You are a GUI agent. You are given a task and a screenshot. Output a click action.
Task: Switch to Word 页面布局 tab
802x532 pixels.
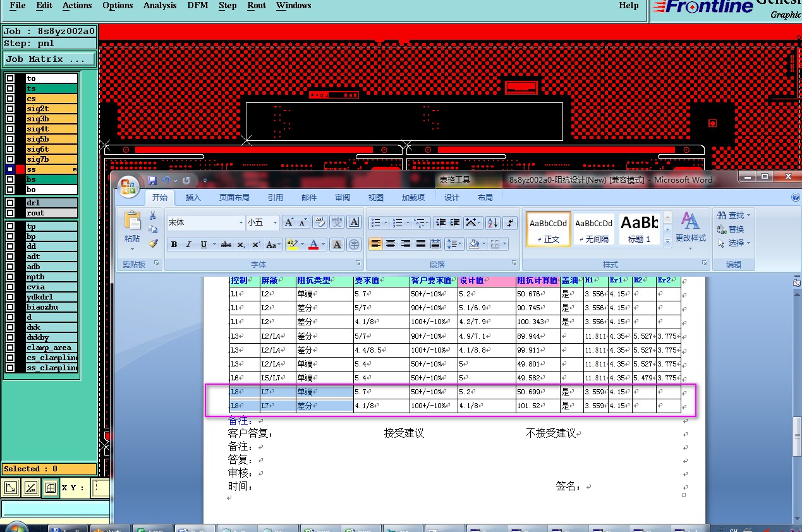pos(234,198)
